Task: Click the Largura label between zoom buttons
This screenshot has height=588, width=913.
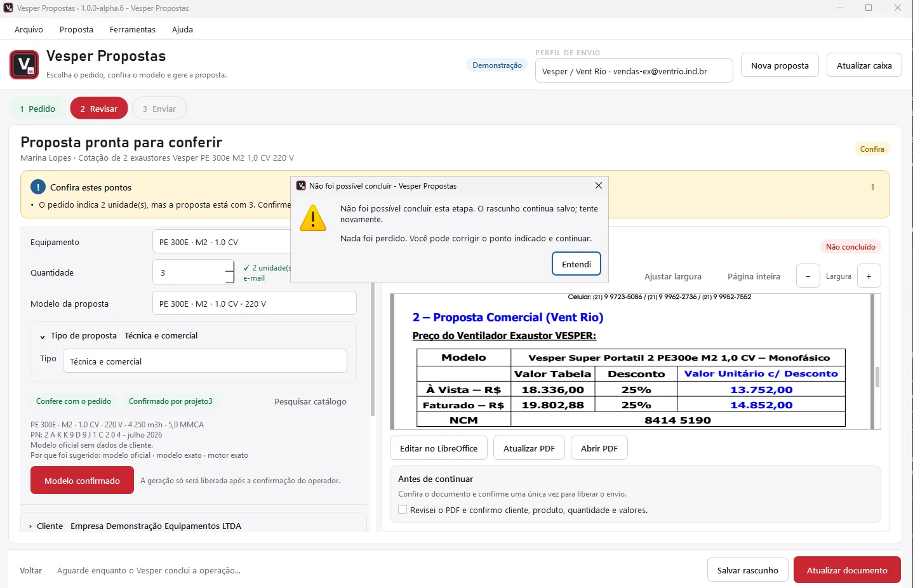Action: 838,276
